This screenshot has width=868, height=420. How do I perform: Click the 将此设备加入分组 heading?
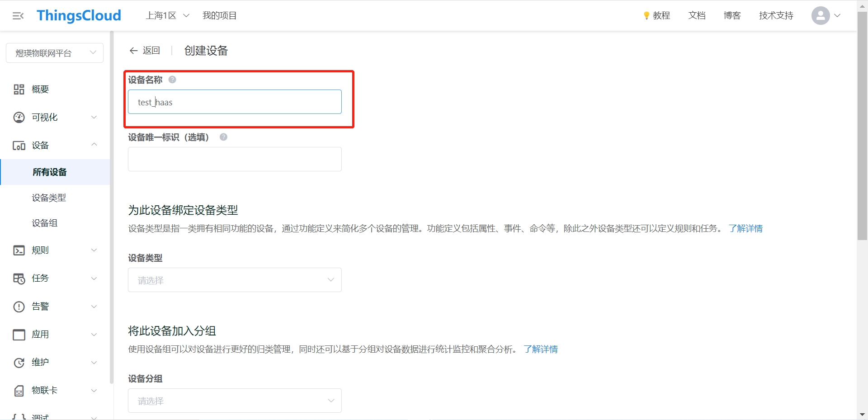172,331
